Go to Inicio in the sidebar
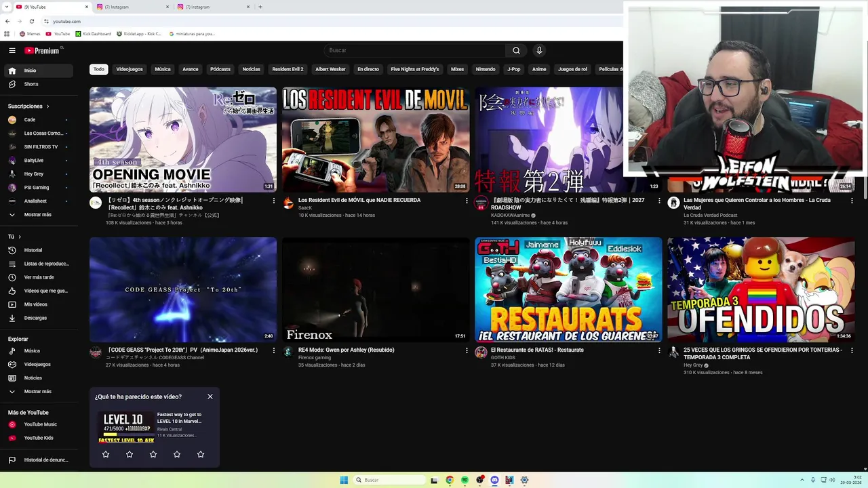This screenshot has height=488, width=868. point(38,70)
